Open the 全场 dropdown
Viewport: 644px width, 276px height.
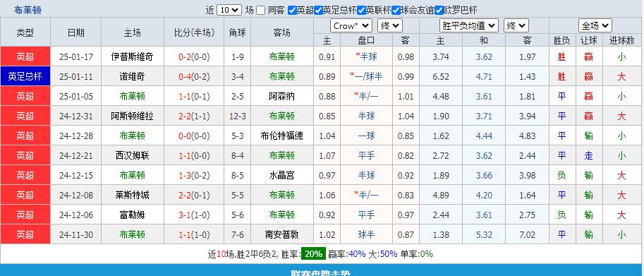(595, 26)
